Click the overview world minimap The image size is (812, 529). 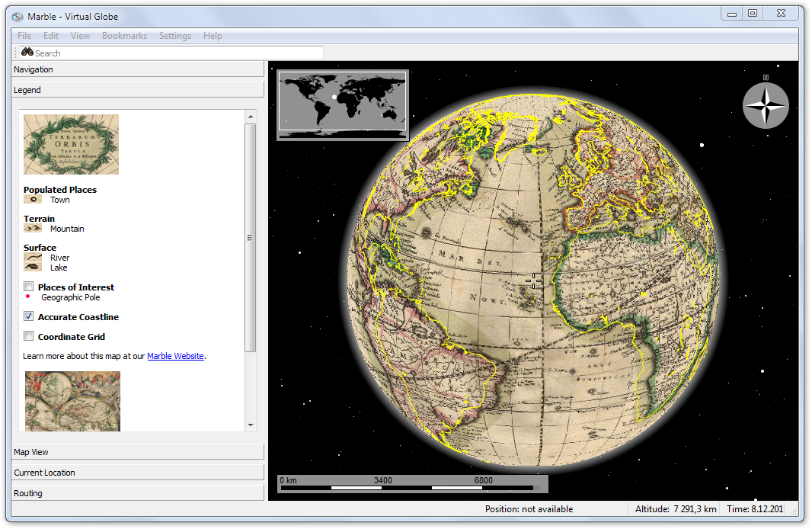click(x=342, y=104)
